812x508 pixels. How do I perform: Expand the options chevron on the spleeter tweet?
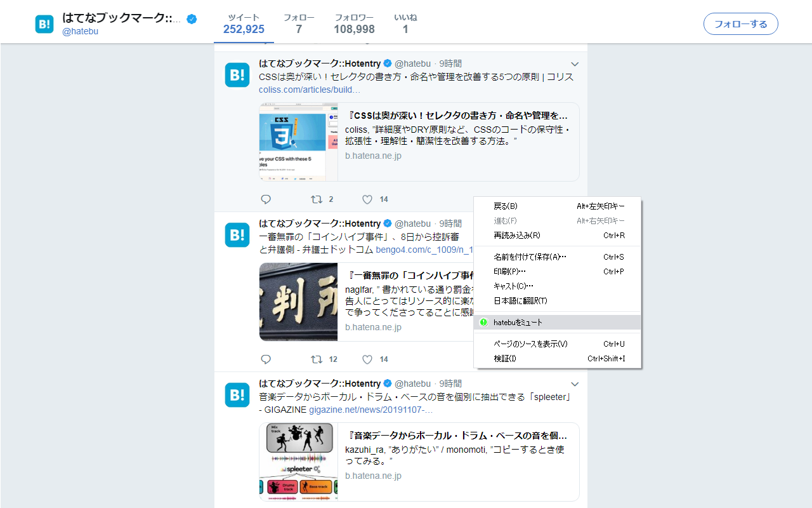(575, 384)
